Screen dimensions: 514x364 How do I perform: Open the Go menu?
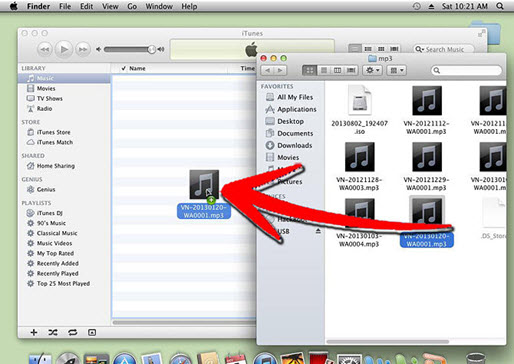(x=132, y=6)
